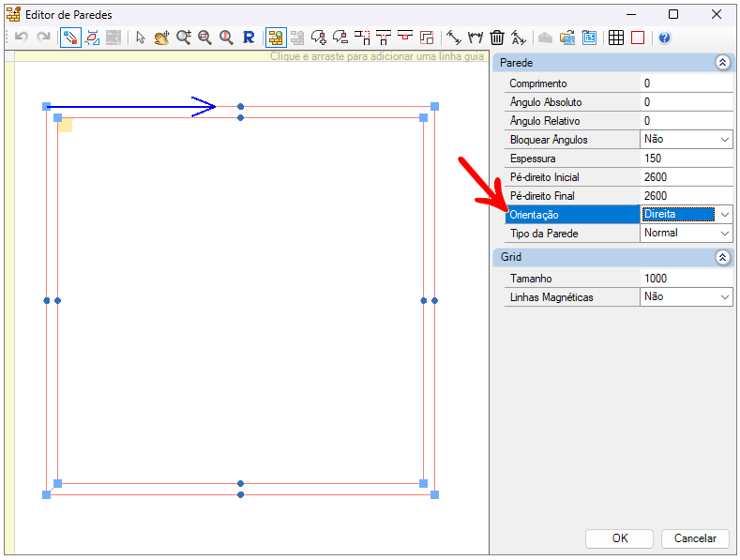
Task: Click the add wall brick icon
Action: [276, 38]
